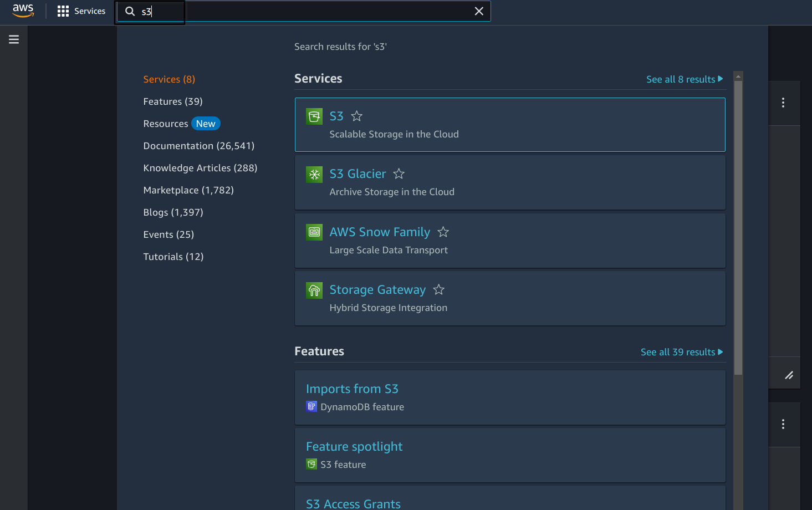Favorite S3 by clicking its star

pyautogui.click(x=356, y=116)
